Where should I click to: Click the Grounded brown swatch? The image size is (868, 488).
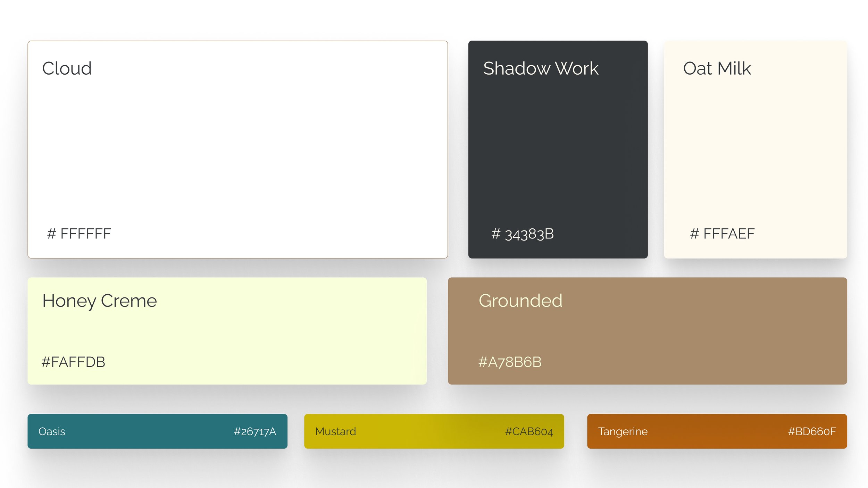pos(647,331)
